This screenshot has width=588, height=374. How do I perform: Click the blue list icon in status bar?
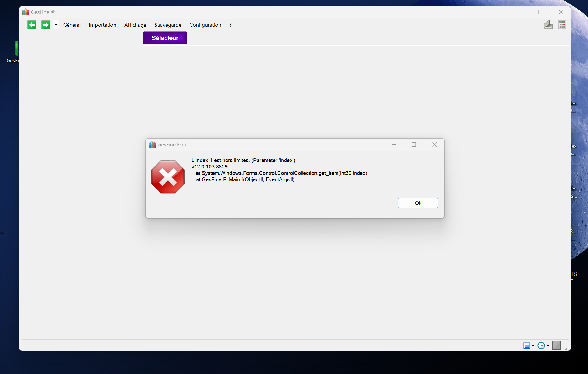pyautogui.click(x=526, y=346)
